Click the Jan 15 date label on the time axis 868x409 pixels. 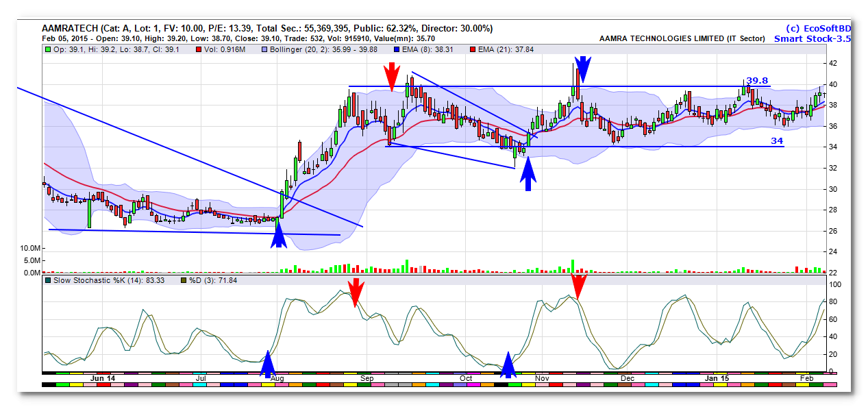(717, 378)
